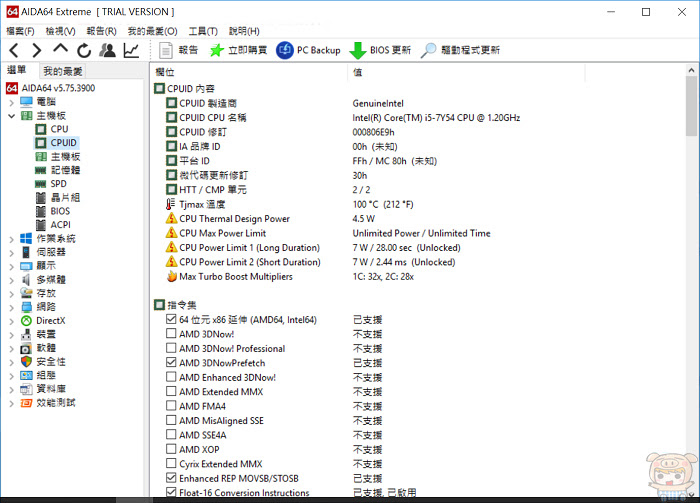
Task: Expand the 存放 tree node
Action: 11,294
